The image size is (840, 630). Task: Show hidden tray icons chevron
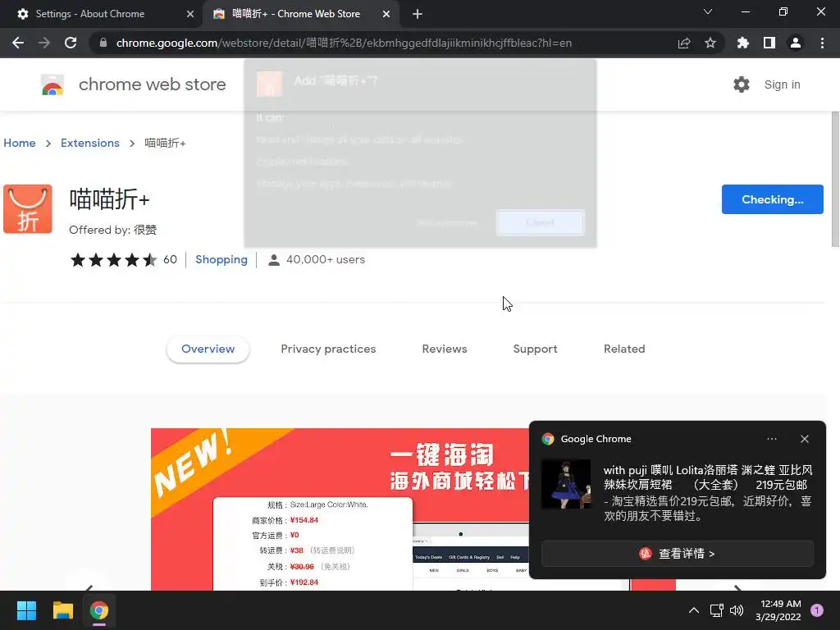coord(694,610)
